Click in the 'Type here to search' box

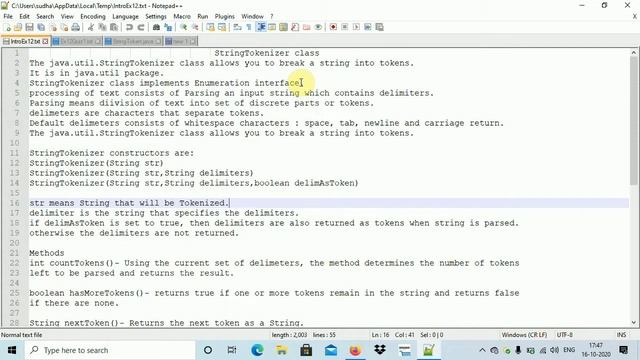click(x=110, y=350)
